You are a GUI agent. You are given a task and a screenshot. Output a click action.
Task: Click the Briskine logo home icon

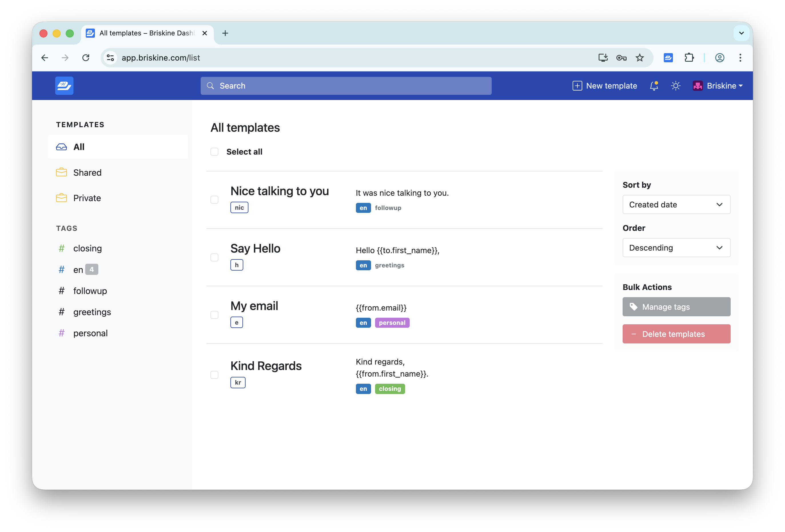(x=64, y=86)
